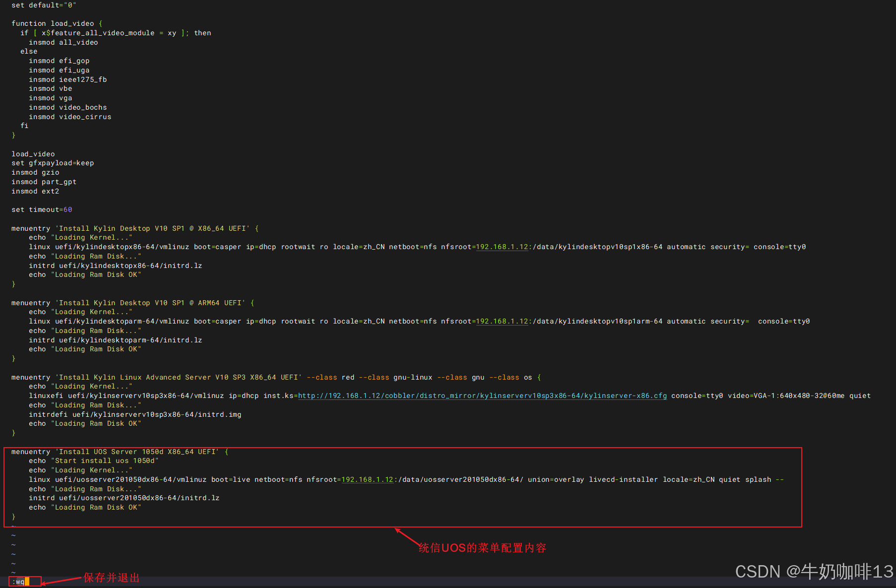Screen dimensions: 896x588
Task: Click the 'if [ x$feature_all_video_module = xy ]' line
Action: click(x=116, y=33)
